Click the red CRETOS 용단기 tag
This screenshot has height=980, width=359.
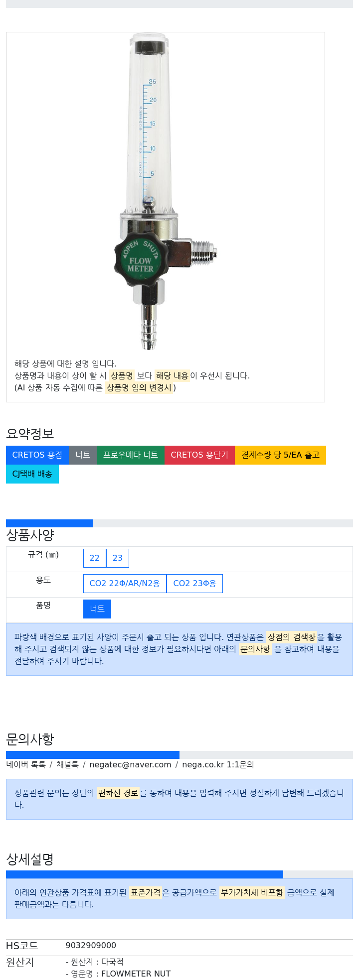point(199,455)
